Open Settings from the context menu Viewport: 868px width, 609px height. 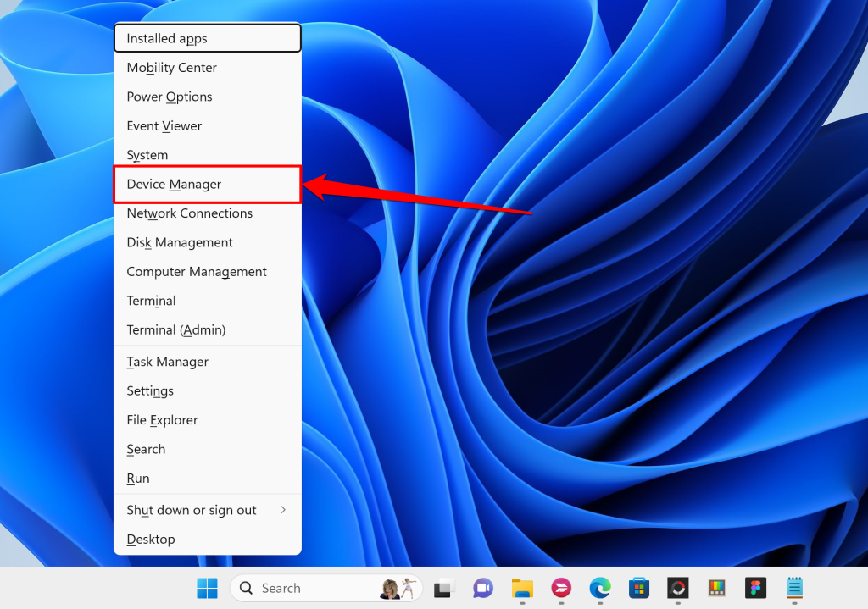pyautogui.click(x=208, y=391)
